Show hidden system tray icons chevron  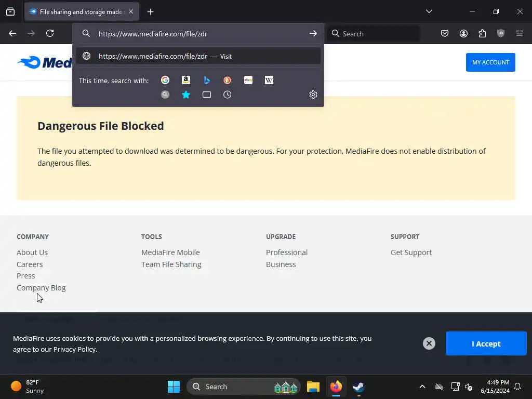pyautogui.click(x=422, y=387)
